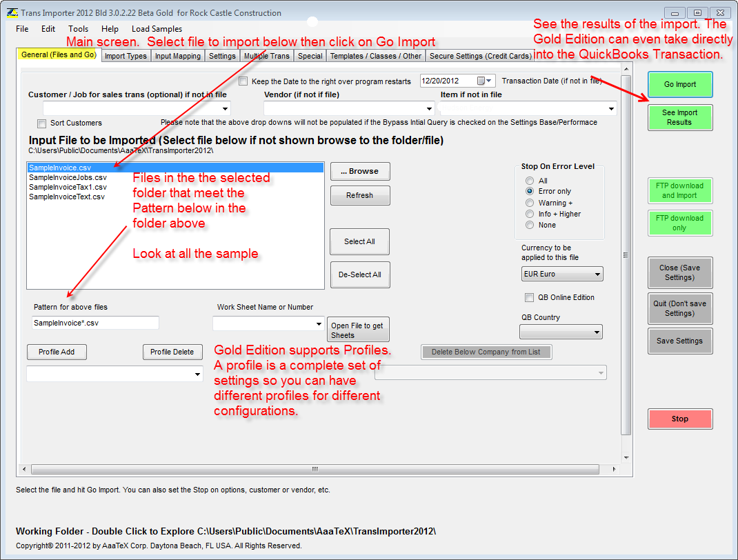Open the Help menu
Screen dimensions: 738x560
click(110, 29)
